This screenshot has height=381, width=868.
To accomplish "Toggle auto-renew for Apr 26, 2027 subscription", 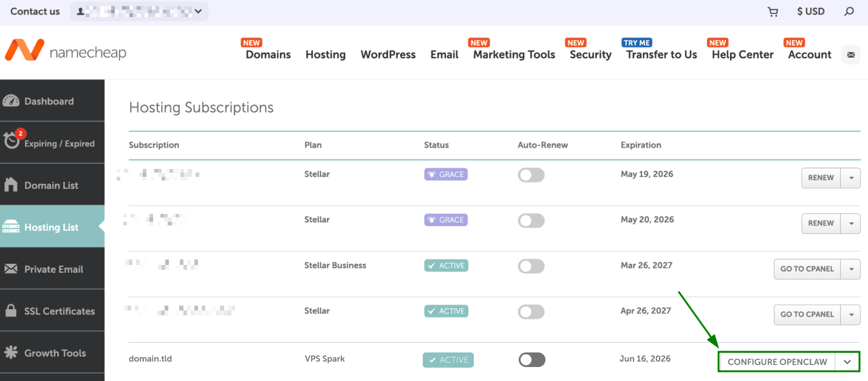I will pos(531,312).
